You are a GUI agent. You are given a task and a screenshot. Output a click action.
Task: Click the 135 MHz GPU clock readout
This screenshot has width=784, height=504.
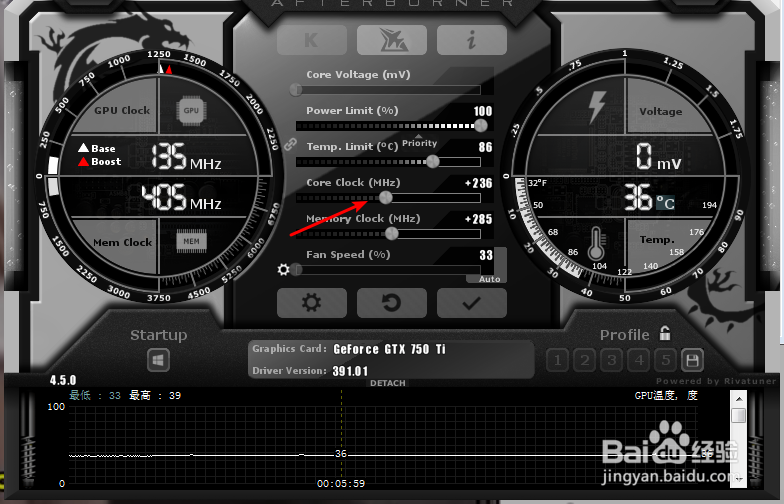pyautogui.click(x=186, y=156)
